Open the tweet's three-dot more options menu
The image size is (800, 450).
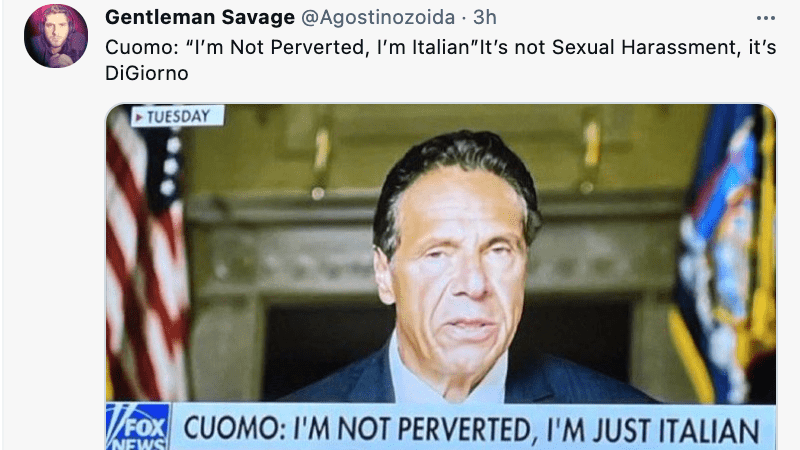tap(765, 18)
